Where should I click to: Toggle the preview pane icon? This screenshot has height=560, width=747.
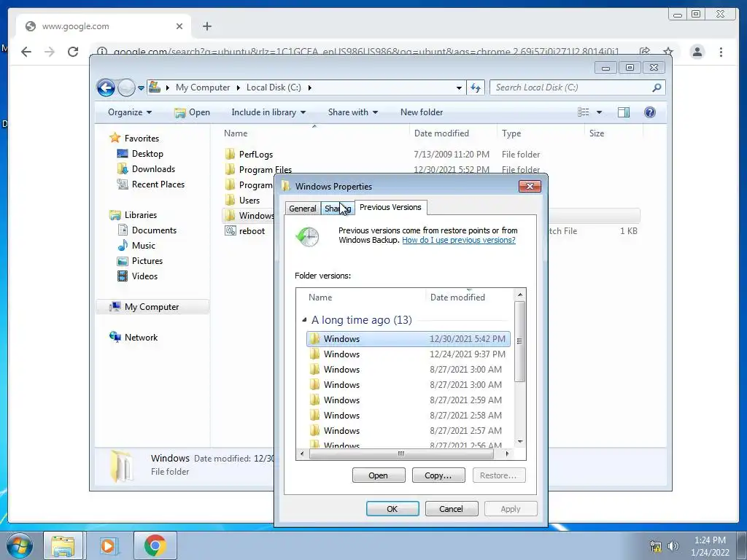624,112
